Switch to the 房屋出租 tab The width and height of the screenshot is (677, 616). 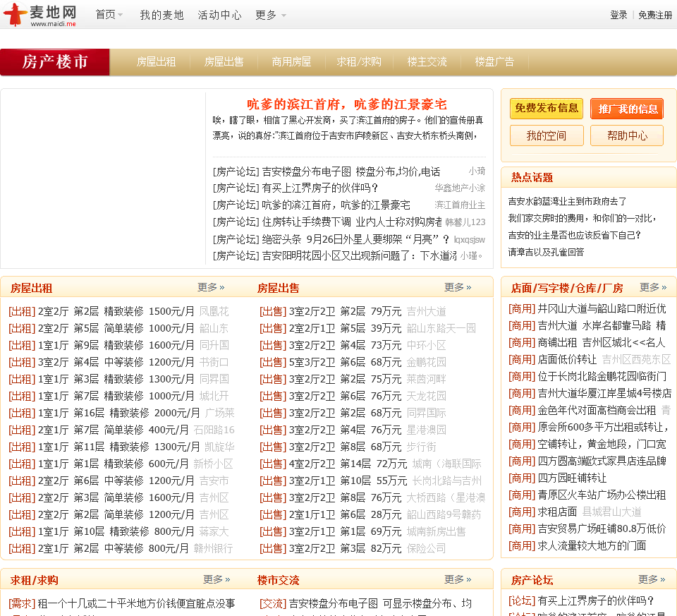point(156,62)
